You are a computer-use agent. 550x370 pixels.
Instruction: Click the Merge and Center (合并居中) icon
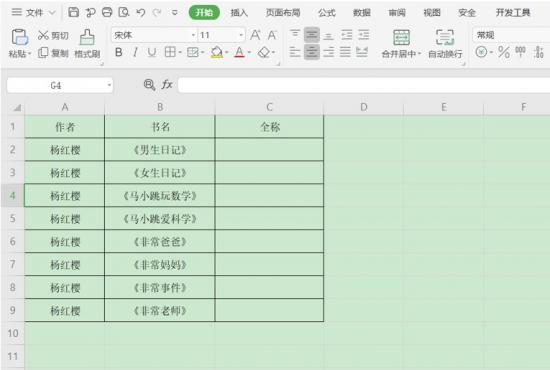coord(401,37)
